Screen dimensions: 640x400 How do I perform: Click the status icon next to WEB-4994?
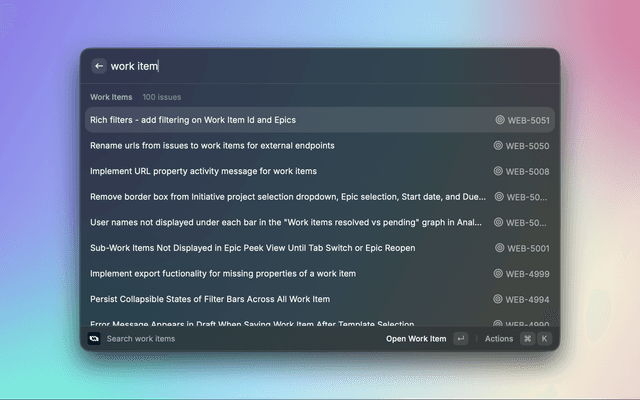(x=499, y=299)
